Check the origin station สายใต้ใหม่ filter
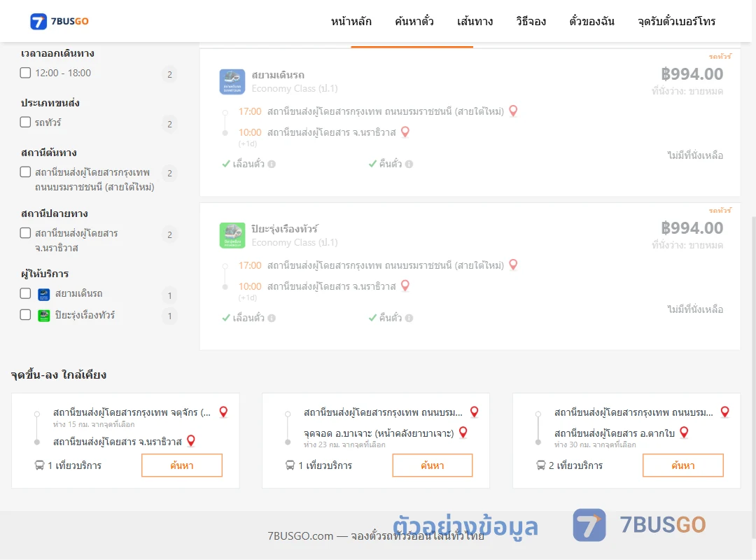This screenshot has width=756, height=560. [26, 172]
